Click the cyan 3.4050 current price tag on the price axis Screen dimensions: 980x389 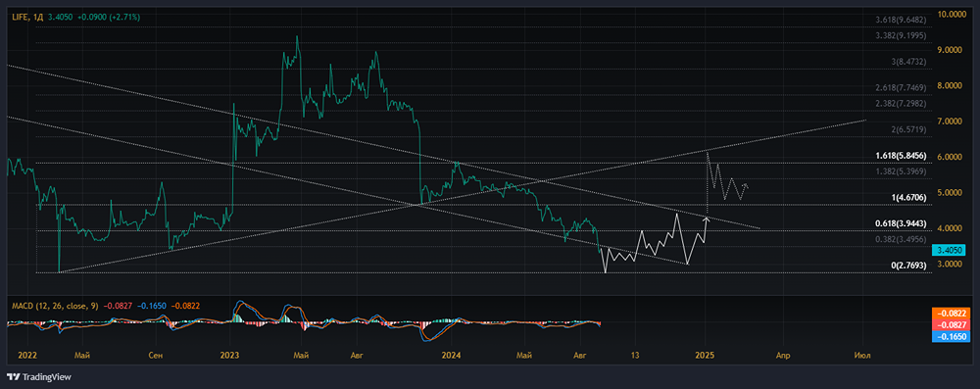949,250
